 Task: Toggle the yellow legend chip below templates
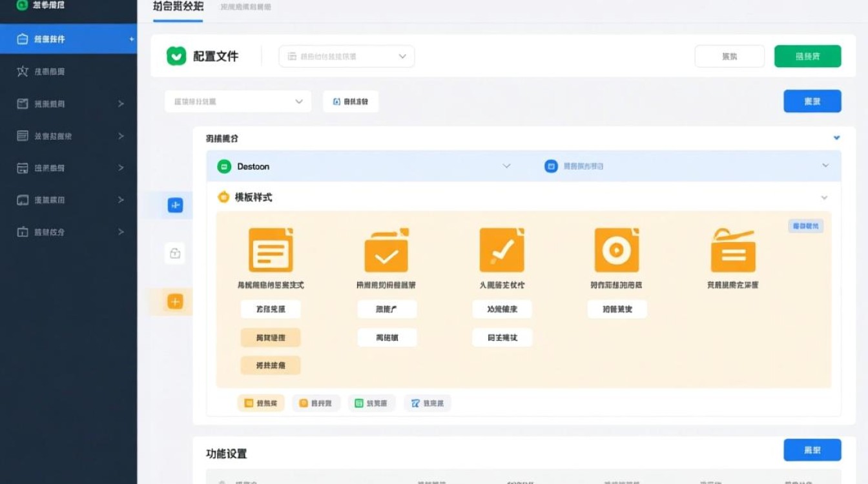(260, 403)
